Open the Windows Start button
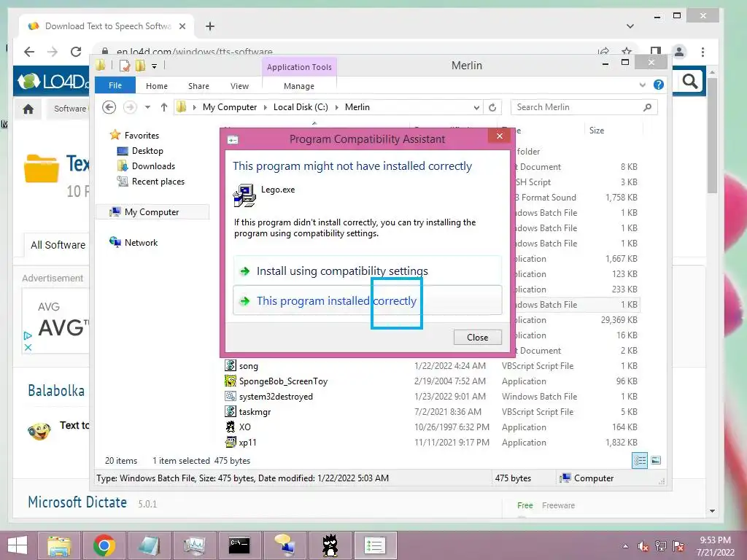 point(18,545)
